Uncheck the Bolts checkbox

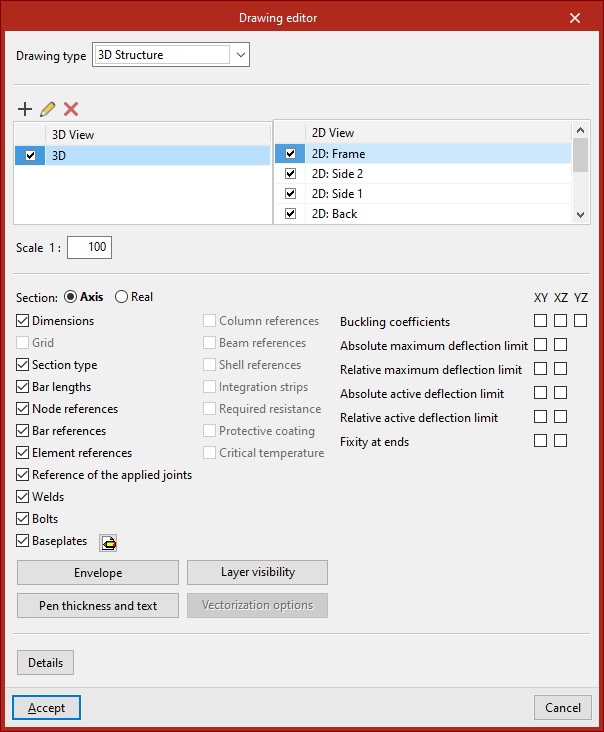[x=22, y=519]
